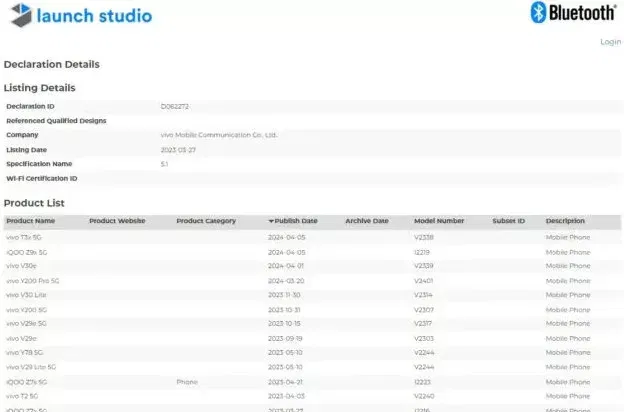Select product name vivo V30e
624x412 pixels.
(x=21, y=266)
